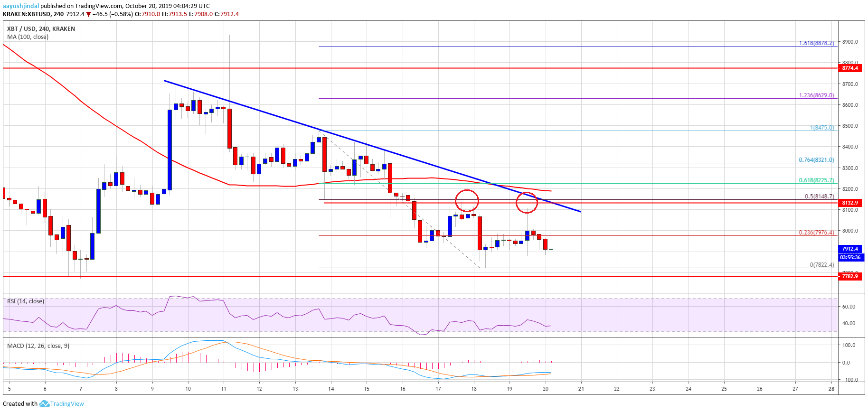Open the TradingView link at bottom
The image size is (868, 412).
(67, 404)
